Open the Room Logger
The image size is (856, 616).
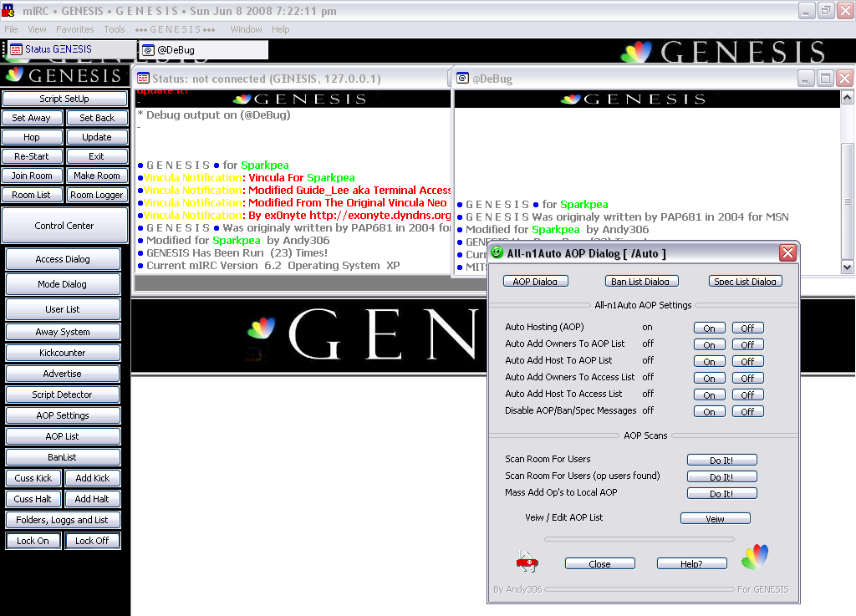97,195
